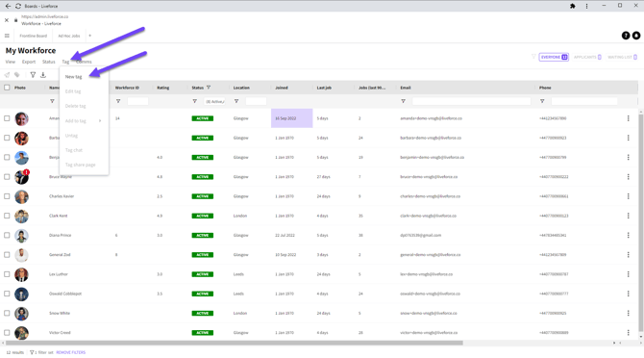Open Name column filter operator funnel
Image resolution: width=644 pixels, height=358 pixels.
52,101
